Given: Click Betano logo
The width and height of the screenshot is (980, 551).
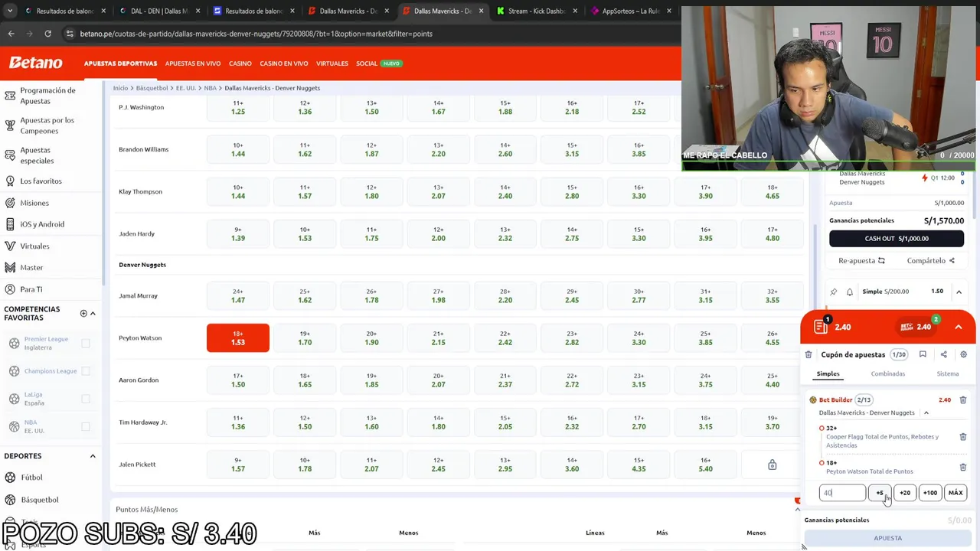Looking at the screenshot, I should (x=35, y=63).
